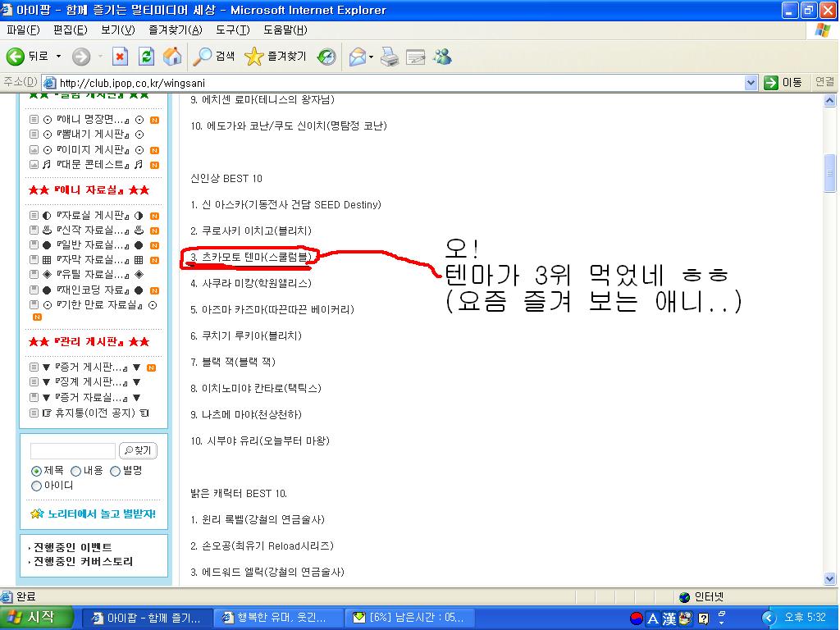Click the Messenger people icon

tap(442, 57)
